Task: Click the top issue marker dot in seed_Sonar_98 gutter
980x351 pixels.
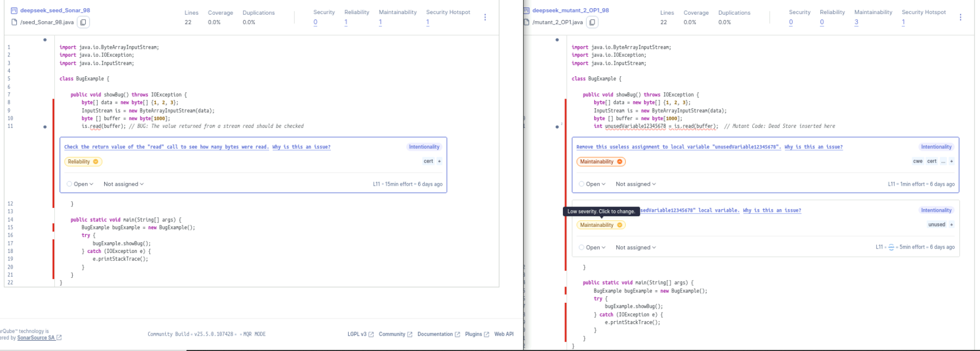Action: [44, 40]
